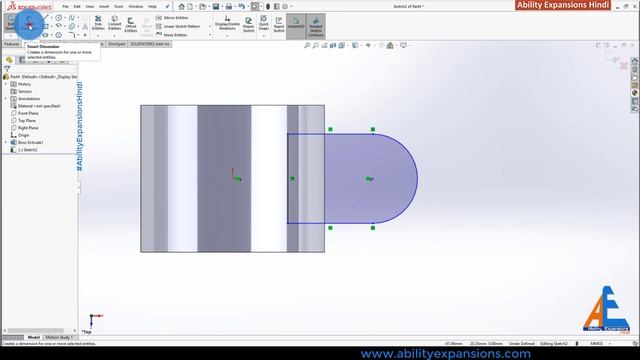
Task: Open Display/Delete Relations tool
Action: [x=227, y=23]
